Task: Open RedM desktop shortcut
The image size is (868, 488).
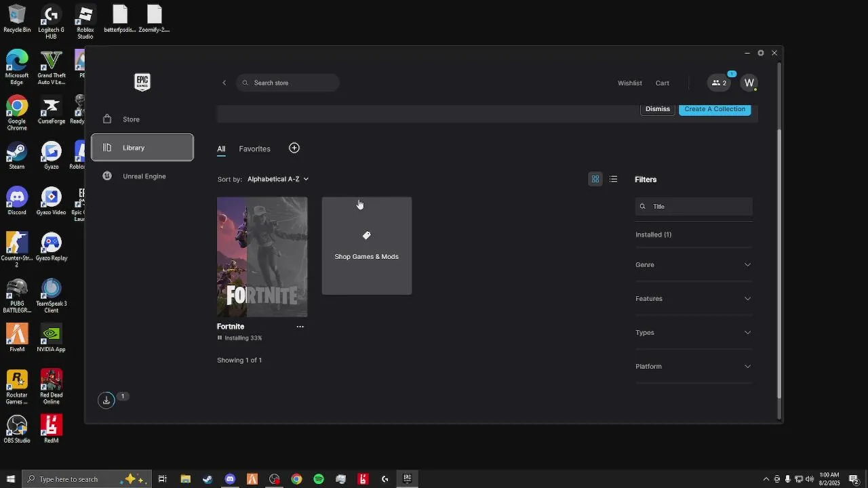Action: [x=51, y=428]
